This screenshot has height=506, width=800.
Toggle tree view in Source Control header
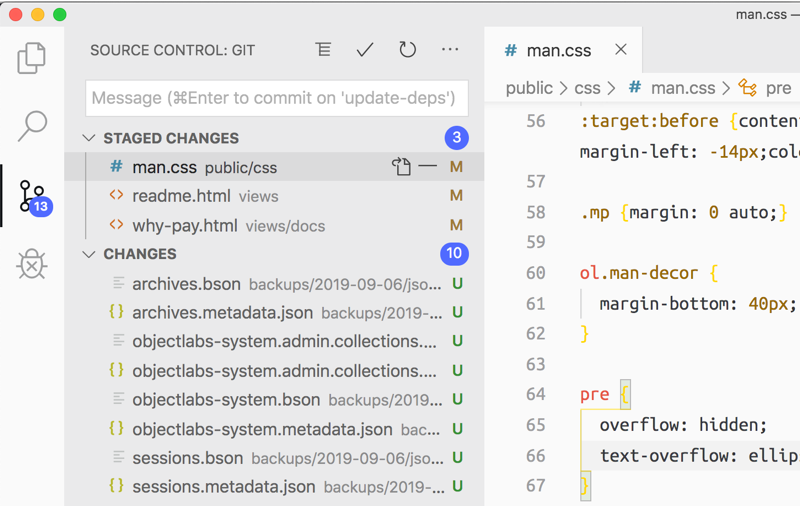(x=323, y=49)
